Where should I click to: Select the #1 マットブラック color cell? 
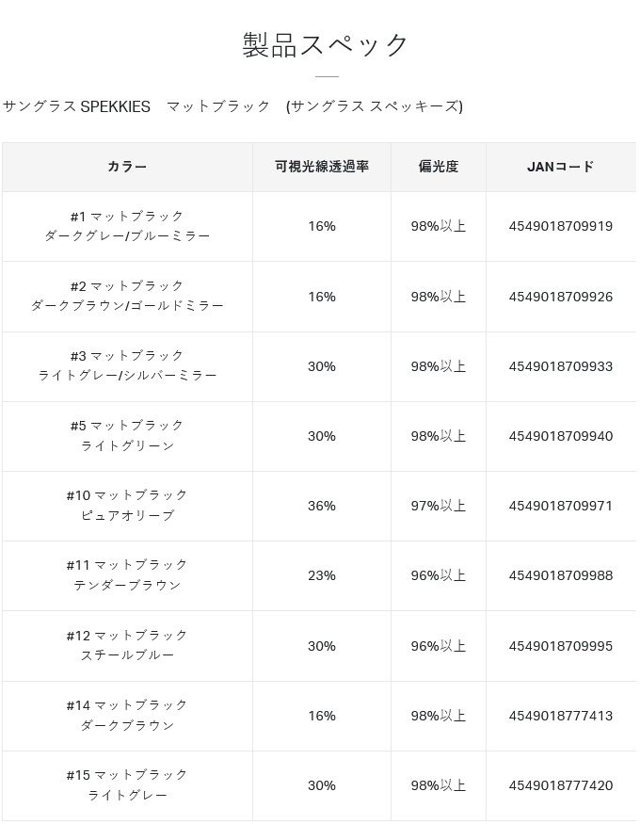point(127,226)
